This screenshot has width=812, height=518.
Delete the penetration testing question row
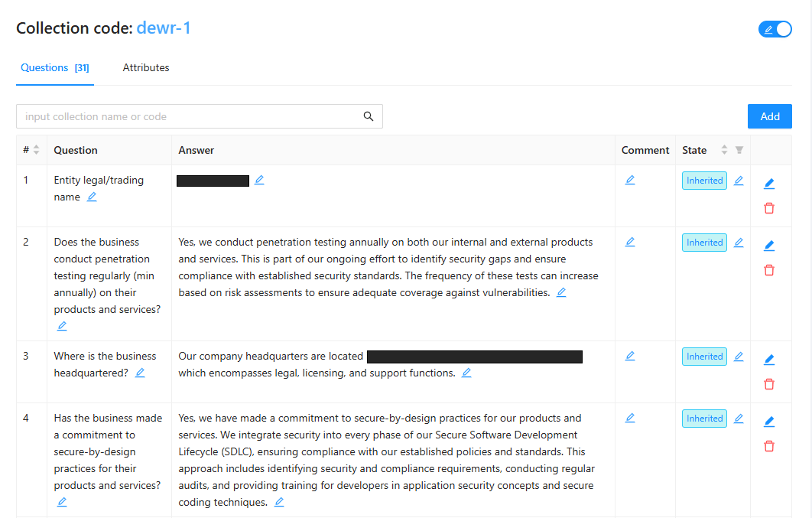pos(769,270)
